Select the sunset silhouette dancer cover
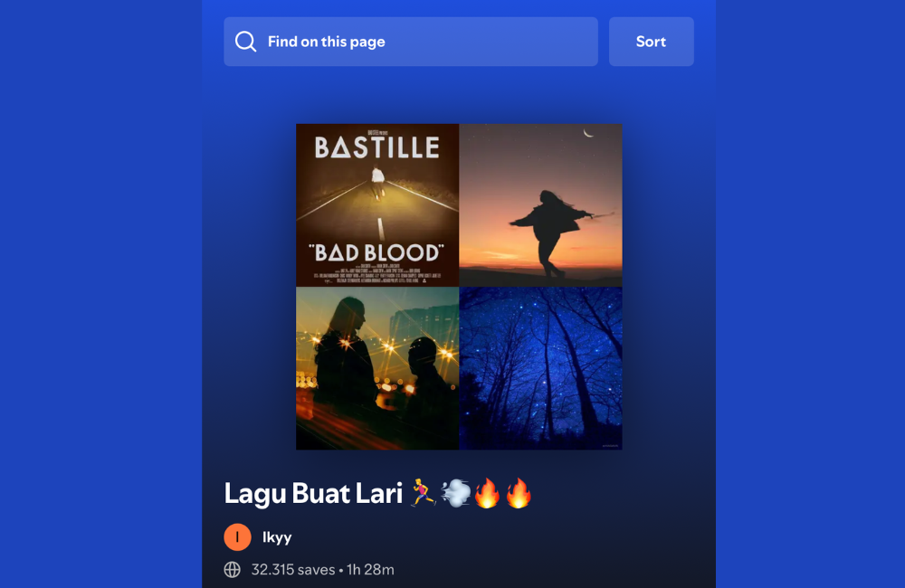905x588 pixels. click(x=541, y=204)
